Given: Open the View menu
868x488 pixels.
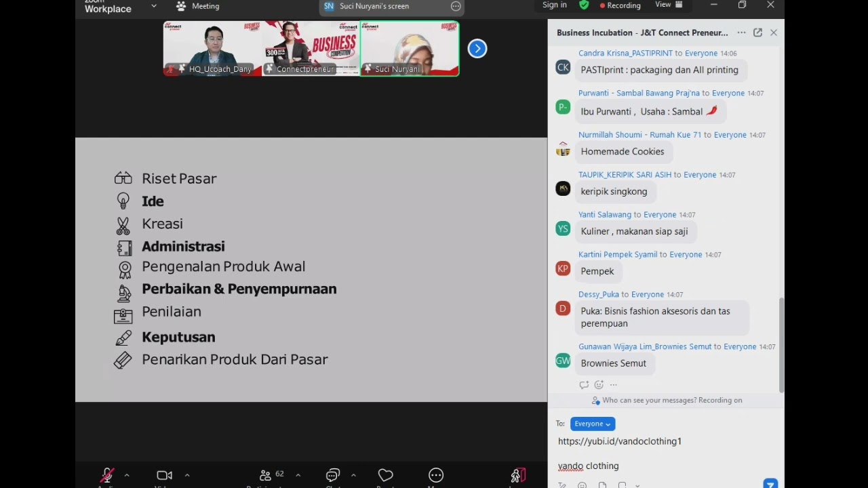Looking at the screenshot, I should [x=669, y=5].
